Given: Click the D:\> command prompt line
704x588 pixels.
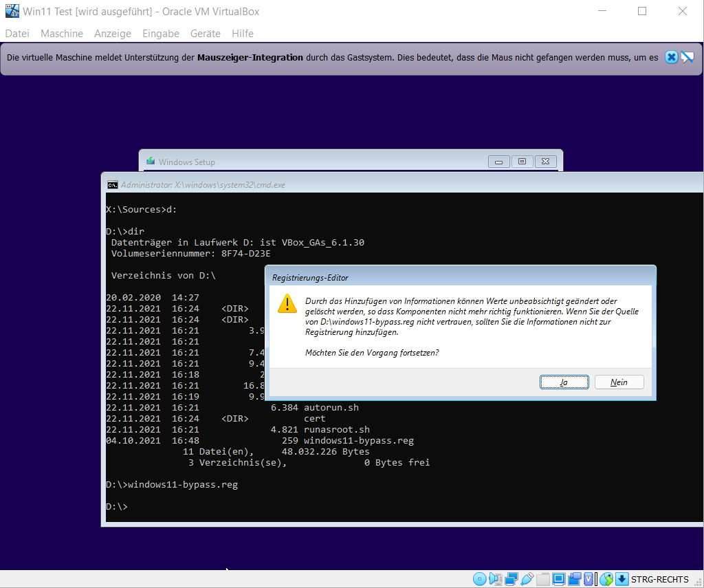Looking at the screenshot, I should [117, 507].
